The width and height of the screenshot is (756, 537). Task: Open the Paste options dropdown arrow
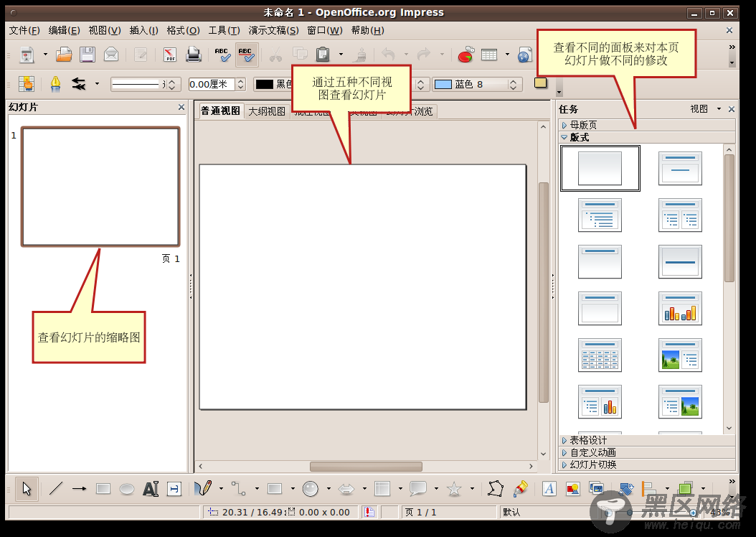click(x=341, y=55)
